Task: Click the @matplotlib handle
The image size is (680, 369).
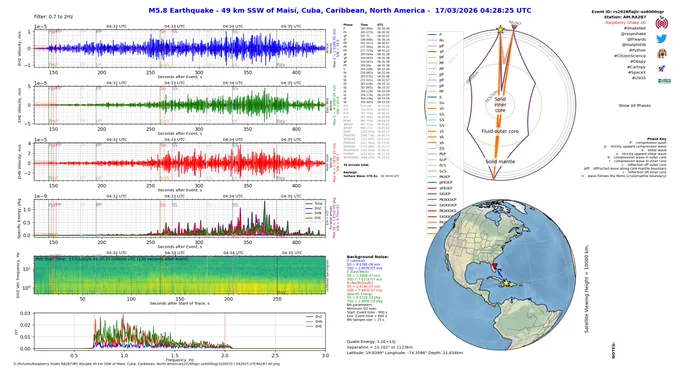Action: 633,45
